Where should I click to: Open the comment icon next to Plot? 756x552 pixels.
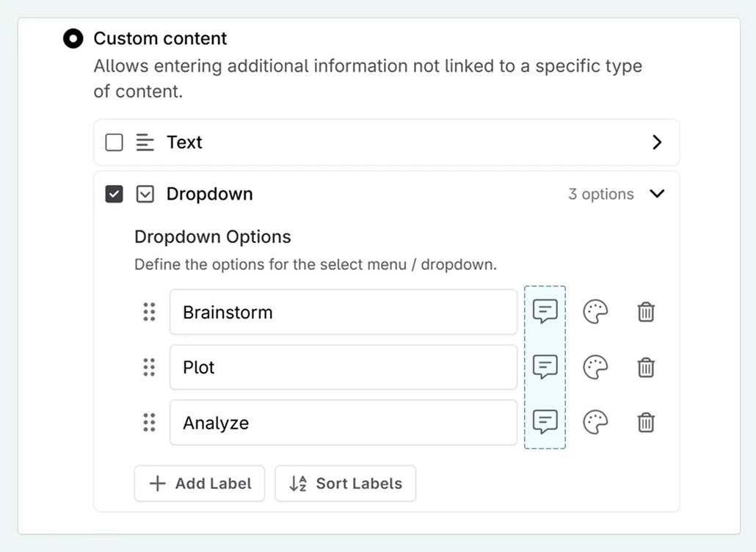[x=545, y=367]
